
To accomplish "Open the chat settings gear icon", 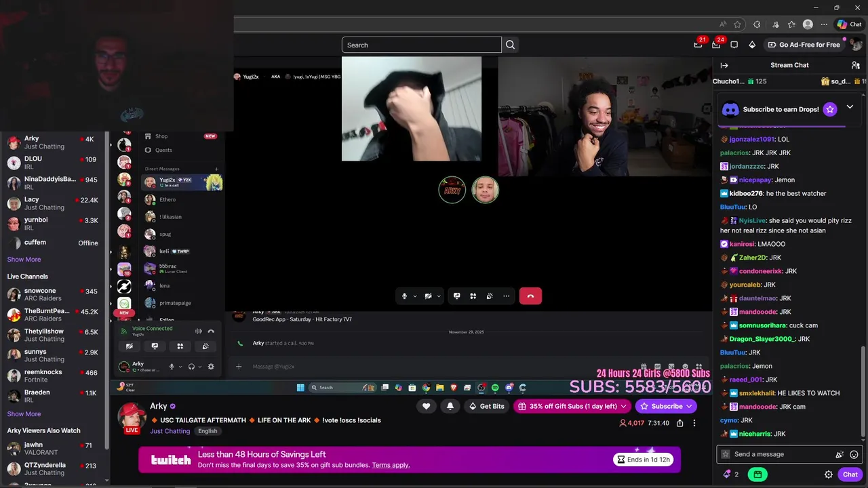I will point(829,474).
